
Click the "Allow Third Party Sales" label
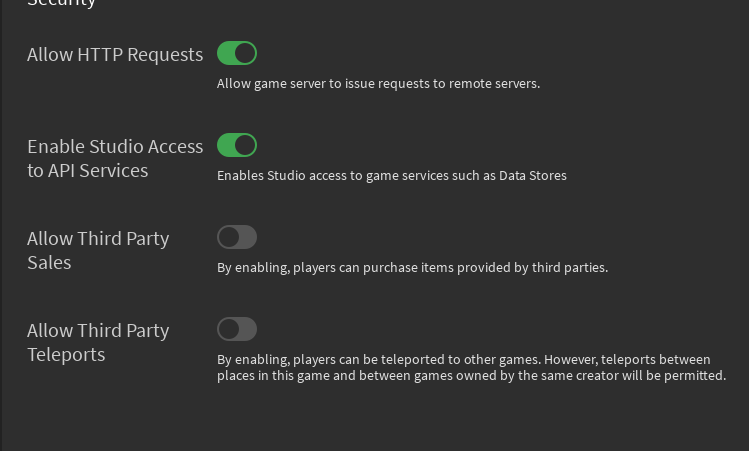tap(98, 250)
